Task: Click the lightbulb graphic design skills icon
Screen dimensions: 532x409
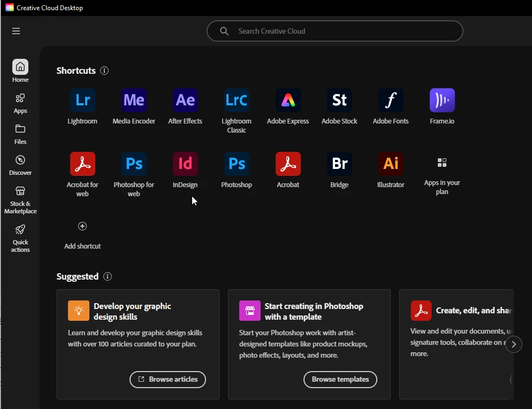Action: click(x=79, y=311)
